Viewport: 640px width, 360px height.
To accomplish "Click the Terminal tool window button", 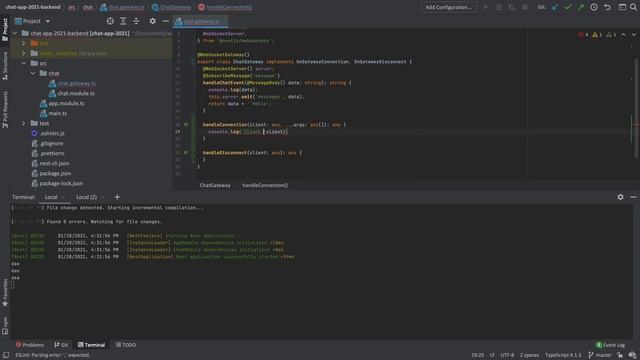I will (91, 345).
